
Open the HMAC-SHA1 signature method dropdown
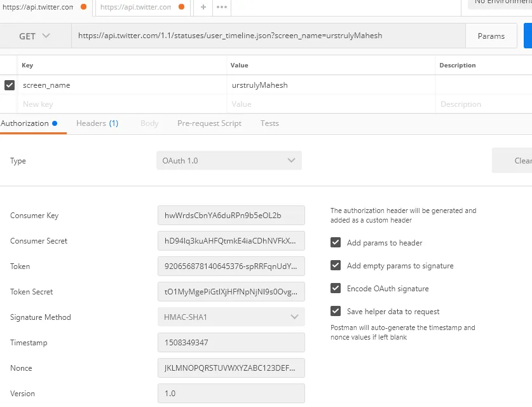[231, 317]
